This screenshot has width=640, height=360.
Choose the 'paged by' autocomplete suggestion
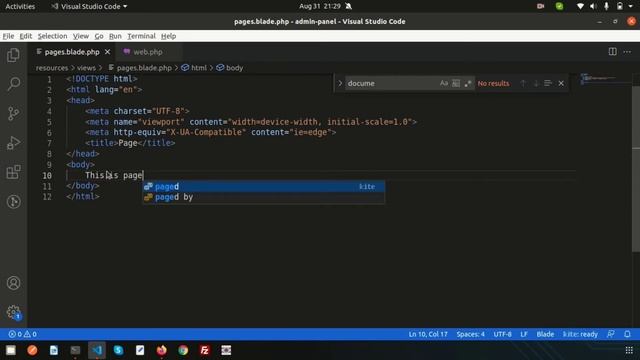pos(263,197)
